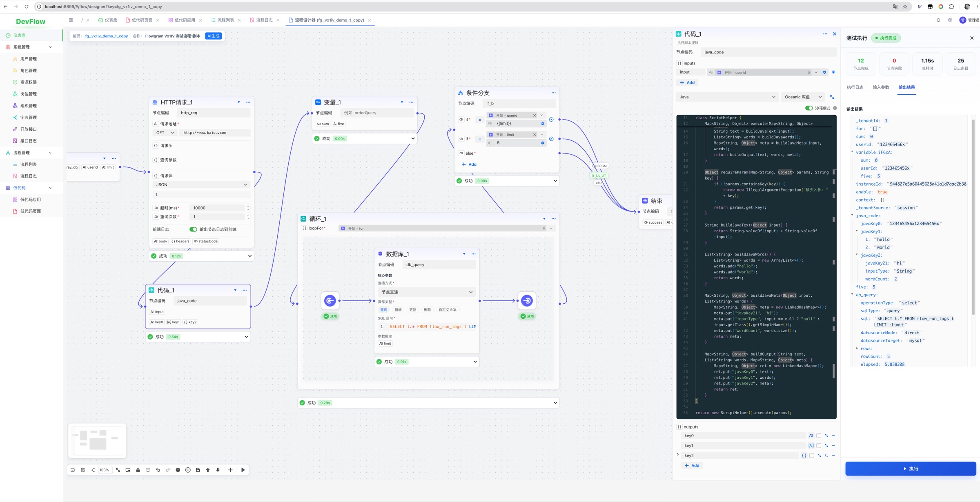Viewport: 980px width, 502px height.
Task: Click the fit-view expand arrows icon in canvas toolbar
Action: pyautogui.click(x=118, y=470)
